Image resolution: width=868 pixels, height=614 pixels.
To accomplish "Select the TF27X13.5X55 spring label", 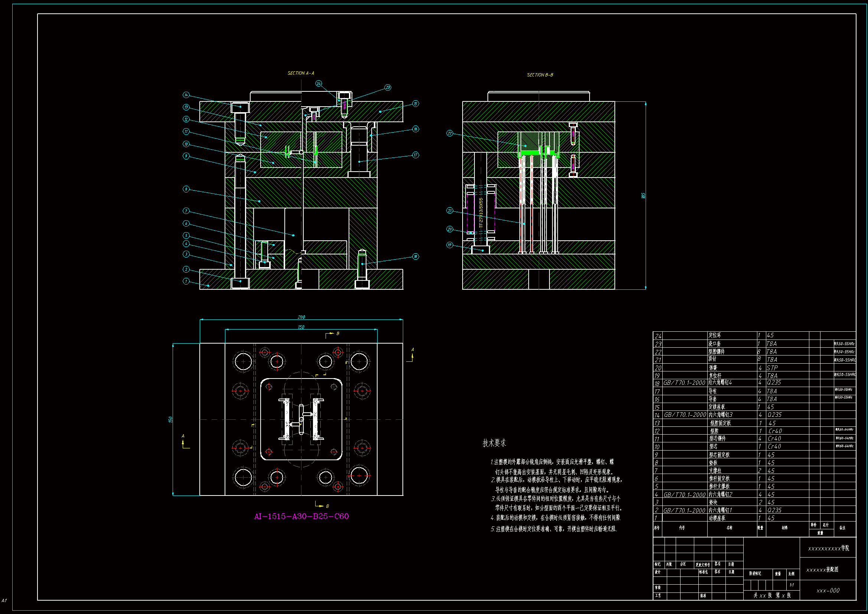I will [481, 212].
